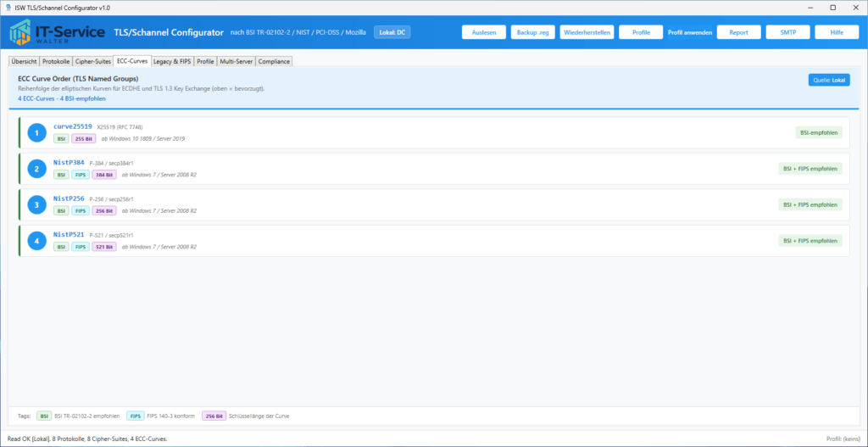Click the 521 Bit tag
Image resolution: width=868 pixels, height=447 pixels.
[104, 247]
